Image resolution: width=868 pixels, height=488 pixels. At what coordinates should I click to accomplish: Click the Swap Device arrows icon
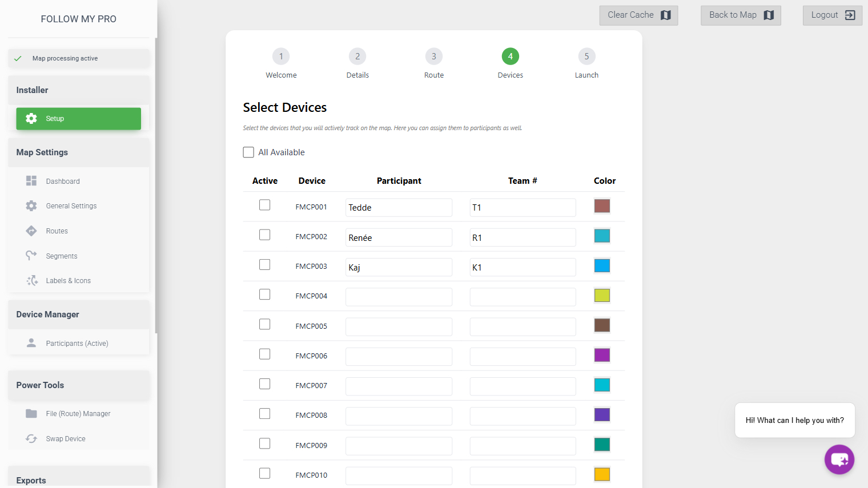(x=31, y=438)
